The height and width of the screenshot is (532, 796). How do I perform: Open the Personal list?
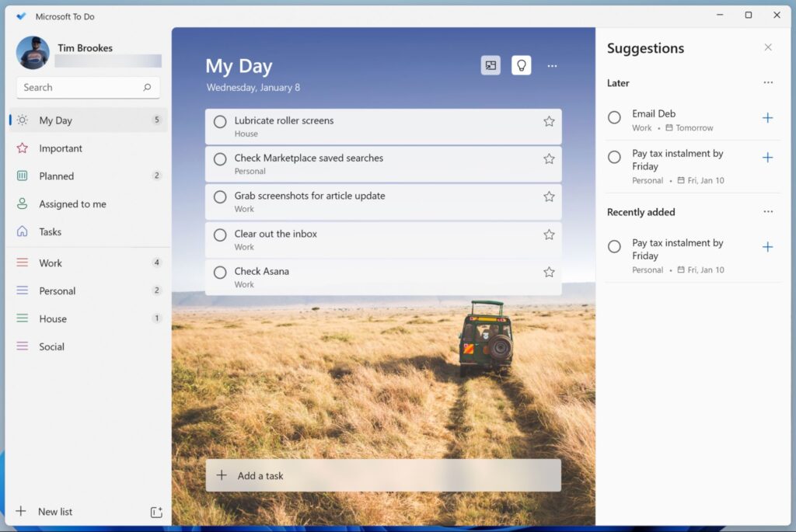[89, 290]
